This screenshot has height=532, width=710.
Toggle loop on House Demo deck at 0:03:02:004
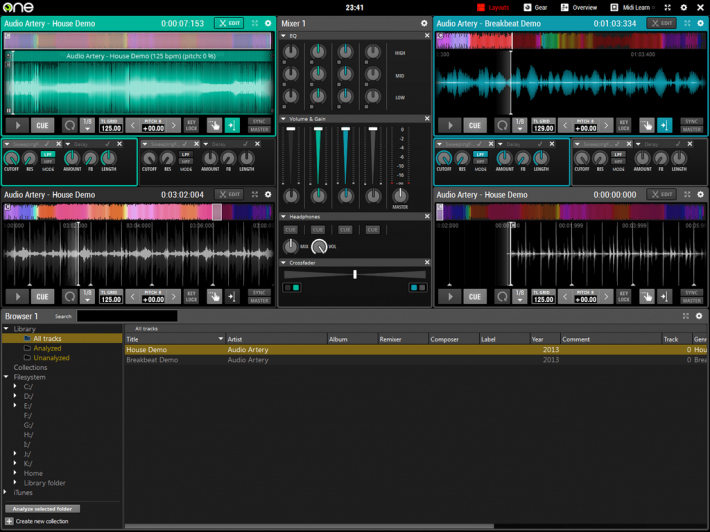[69, 297]
